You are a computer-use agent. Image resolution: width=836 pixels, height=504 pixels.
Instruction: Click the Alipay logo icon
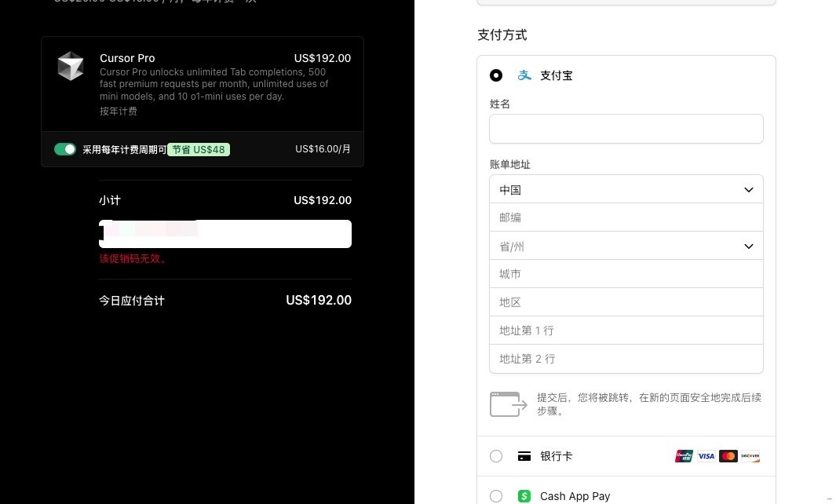pyautogui.click(x=524, y=75)
